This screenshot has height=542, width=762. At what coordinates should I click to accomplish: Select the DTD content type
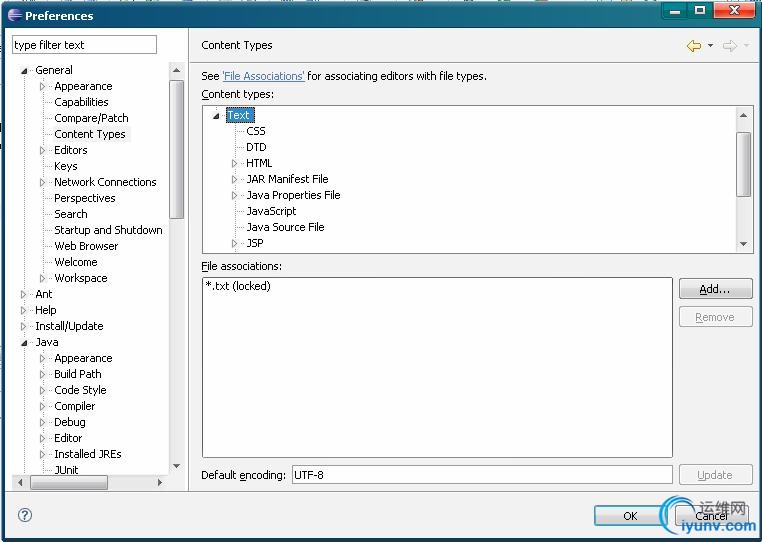tap(256, 147)
